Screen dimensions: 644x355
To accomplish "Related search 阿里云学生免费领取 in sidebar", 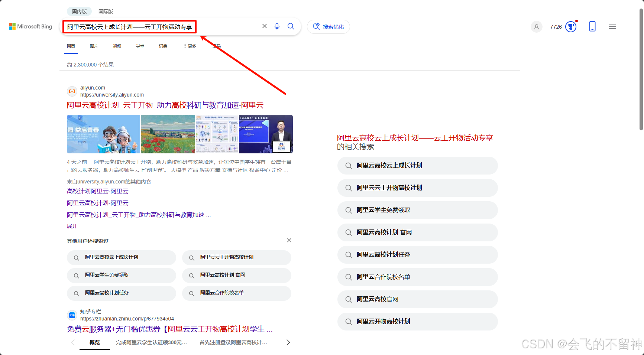I will pyautogui.click(x=418, y=210).
